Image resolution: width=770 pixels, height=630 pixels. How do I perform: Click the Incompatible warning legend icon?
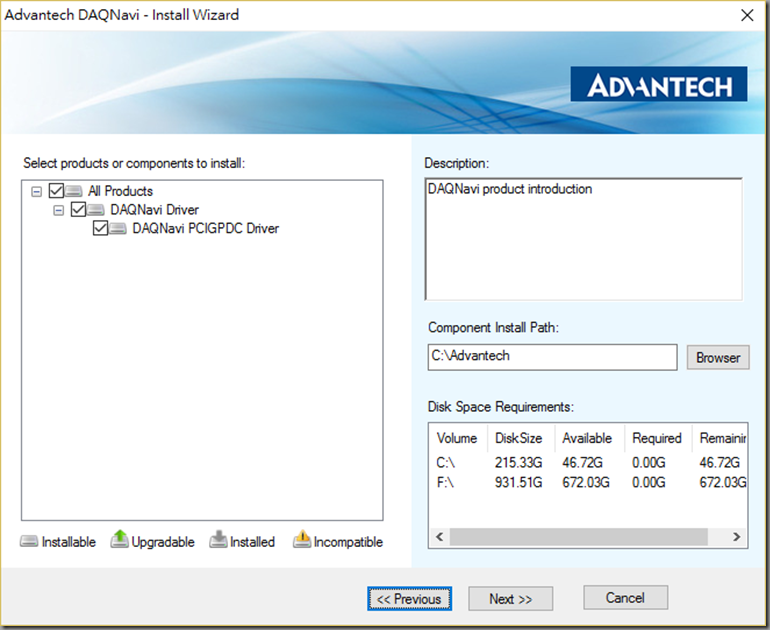[x=302, y=539]
